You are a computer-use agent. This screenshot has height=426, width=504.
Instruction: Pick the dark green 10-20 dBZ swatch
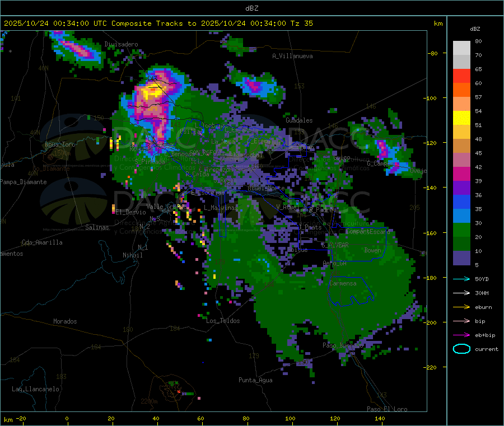pos(461,244)
